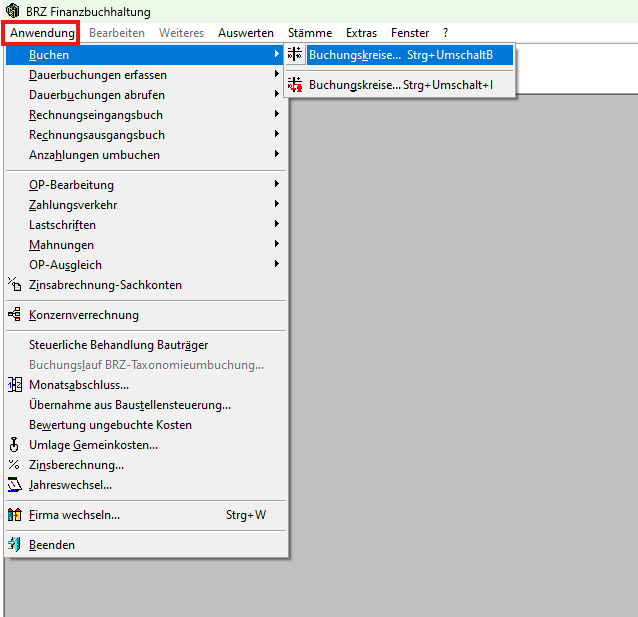Image resolution: width=638 pixels, height=617 pixels.
Task: Open the Weiteres menu
Action: (x=181, y=33)
